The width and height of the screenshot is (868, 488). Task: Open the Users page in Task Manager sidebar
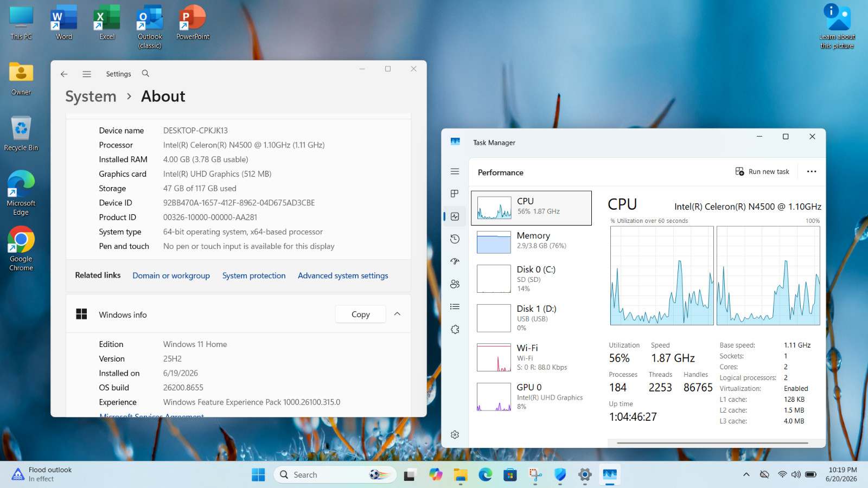[455, 284]
